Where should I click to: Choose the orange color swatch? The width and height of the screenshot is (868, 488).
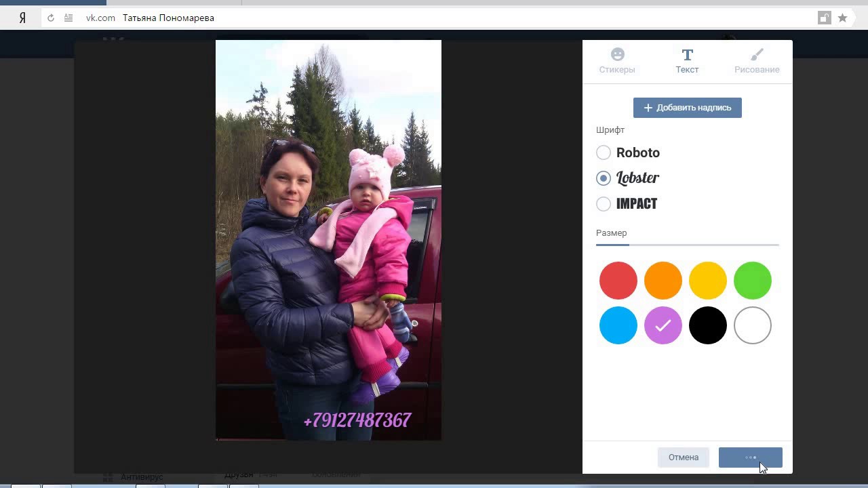663,281
